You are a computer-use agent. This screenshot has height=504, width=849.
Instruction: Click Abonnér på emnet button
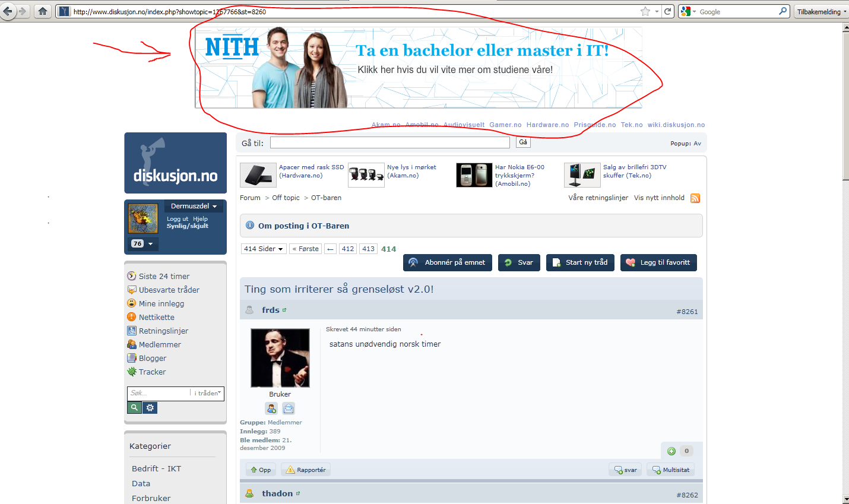[x=448, y=262]
